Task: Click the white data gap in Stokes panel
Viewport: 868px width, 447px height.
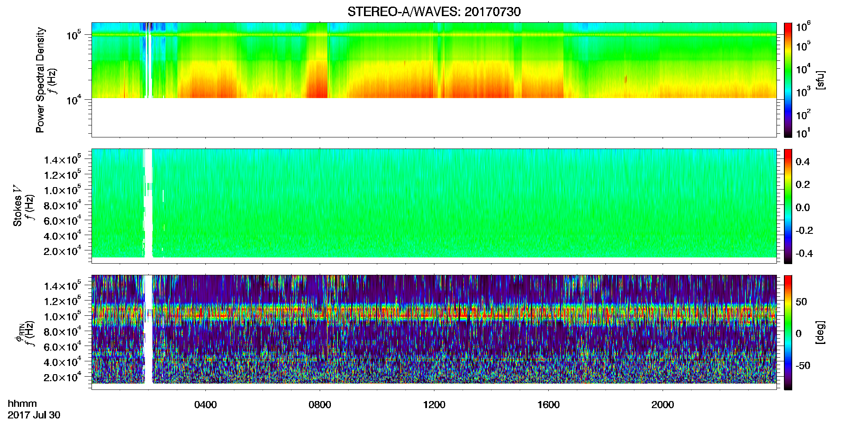Action: pos(148,203)
